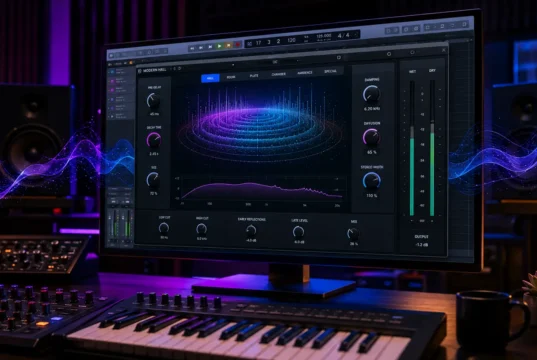This screenshot has height=360, width=537.
Task: Select the Special reverb tab
Action: click(x=330, y=71)
